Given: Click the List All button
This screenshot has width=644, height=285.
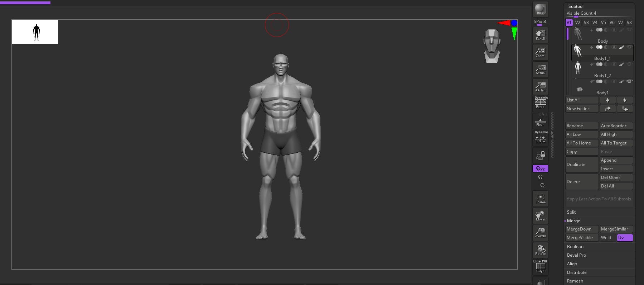Looking at the screenshot, I should (582, 100).
